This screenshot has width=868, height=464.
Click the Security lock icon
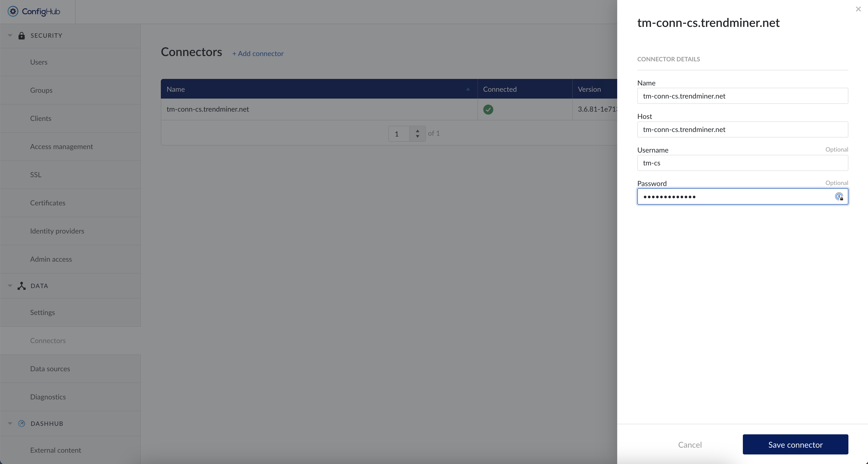22,36
